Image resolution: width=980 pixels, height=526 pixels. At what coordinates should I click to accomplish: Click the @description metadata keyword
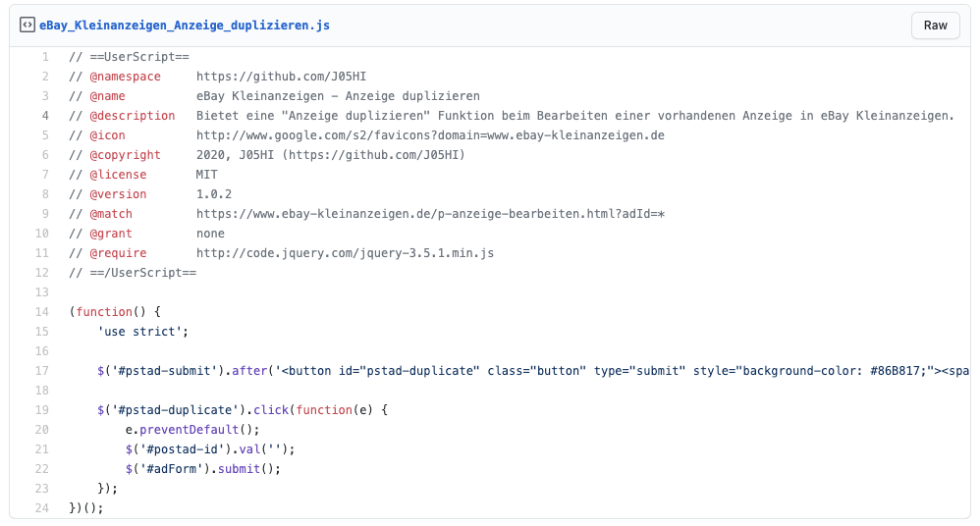[132, 116]
